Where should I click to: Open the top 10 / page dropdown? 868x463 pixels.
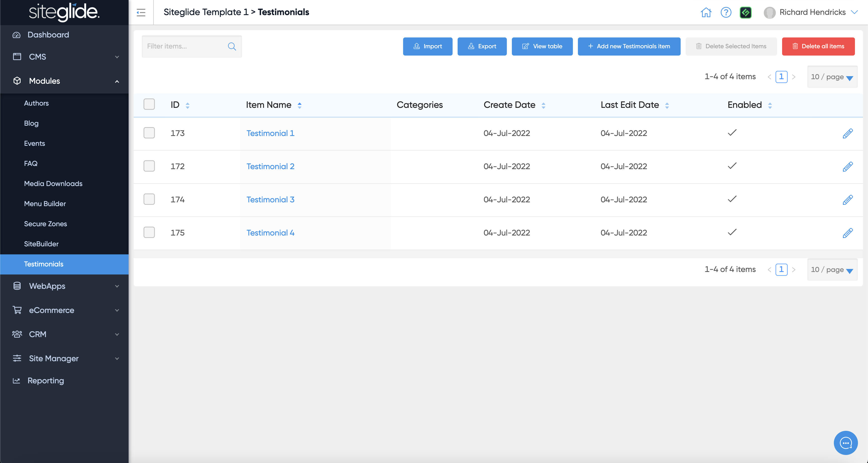click(x=832, y=77)
